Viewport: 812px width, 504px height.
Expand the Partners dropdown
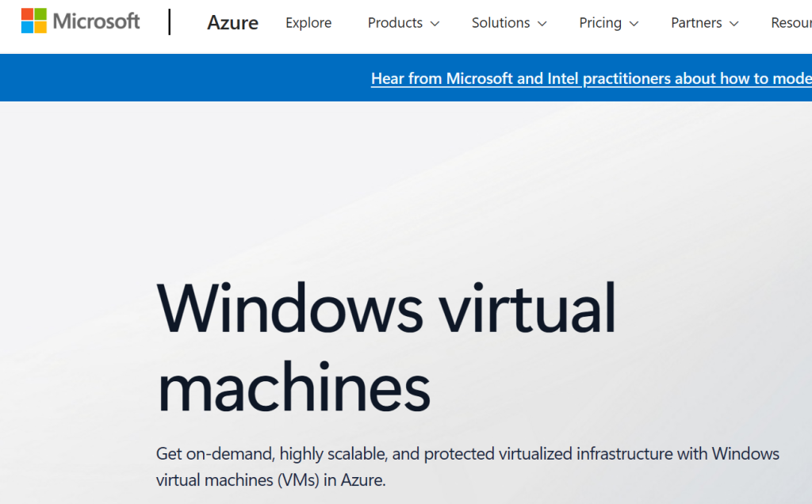(x=704, y=23)
